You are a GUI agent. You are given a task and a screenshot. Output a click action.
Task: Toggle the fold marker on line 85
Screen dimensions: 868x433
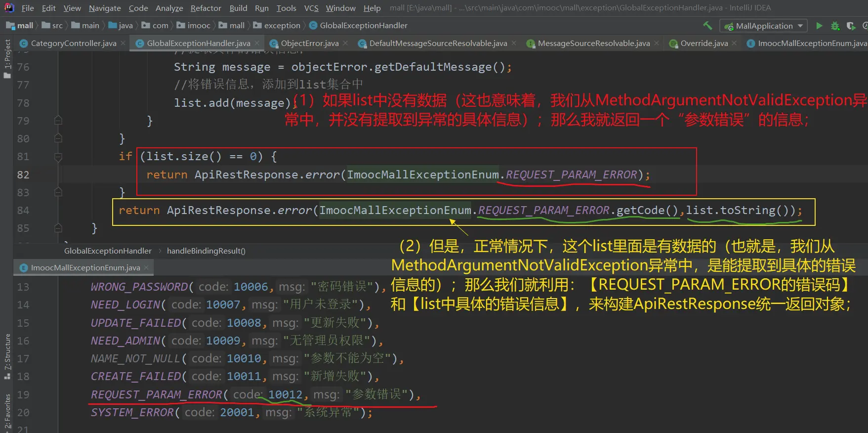[58, 228]
